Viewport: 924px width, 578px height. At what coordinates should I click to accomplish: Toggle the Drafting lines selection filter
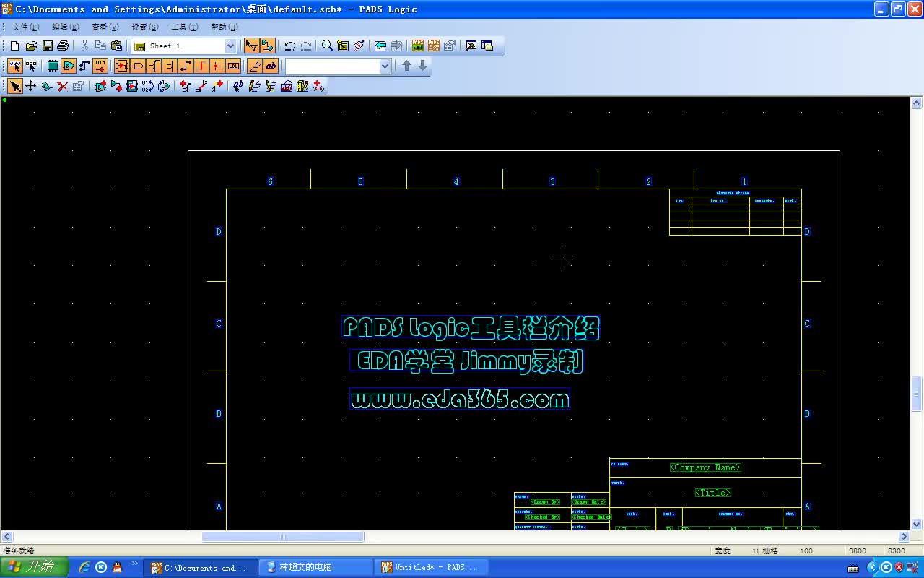click(255, 66)
